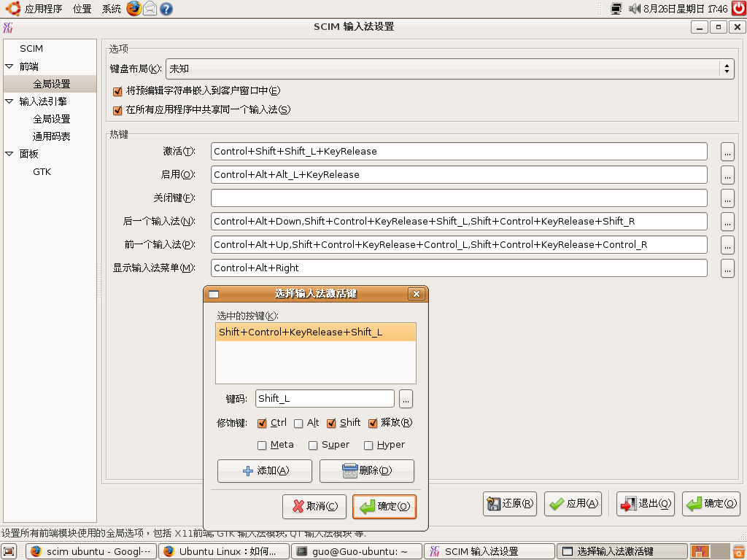Select 全局设置 under 前端 in sidebar
747x560 pixels.
pos(52,84)
